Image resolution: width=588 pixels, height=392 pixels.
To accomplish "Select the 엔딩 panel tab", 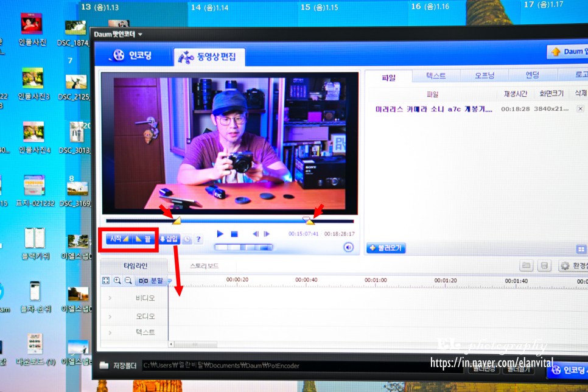I will pos(533,75).
